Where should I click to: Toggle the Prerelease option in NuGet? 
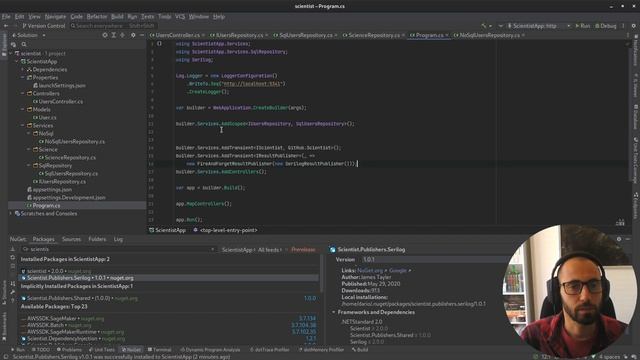pos(303,250)
